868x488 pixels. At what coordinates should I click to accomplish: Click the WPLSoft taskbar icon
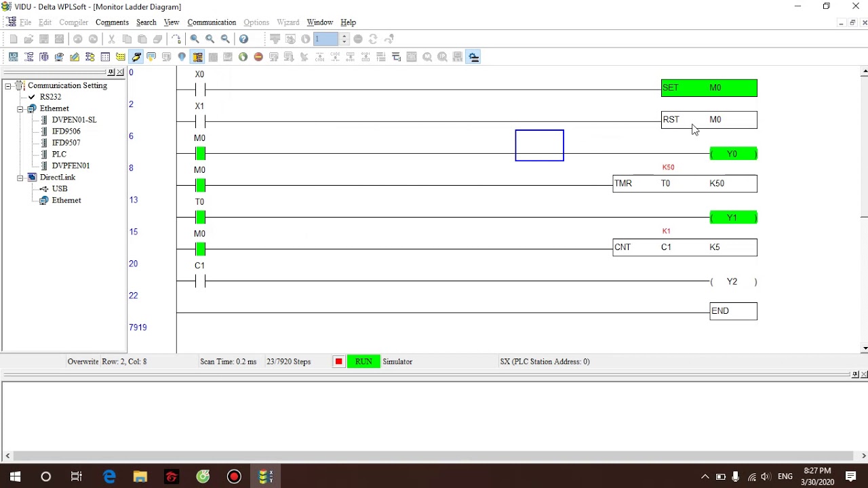pos(265,476)
